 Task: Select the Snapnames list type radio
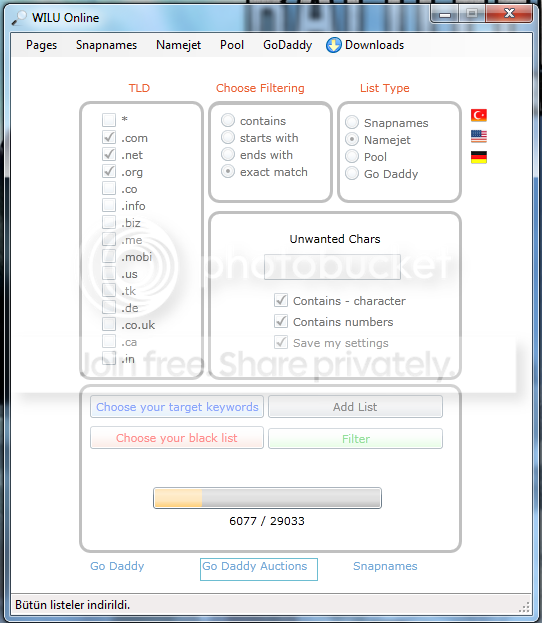pyautogui.click(x=352, y=122)
